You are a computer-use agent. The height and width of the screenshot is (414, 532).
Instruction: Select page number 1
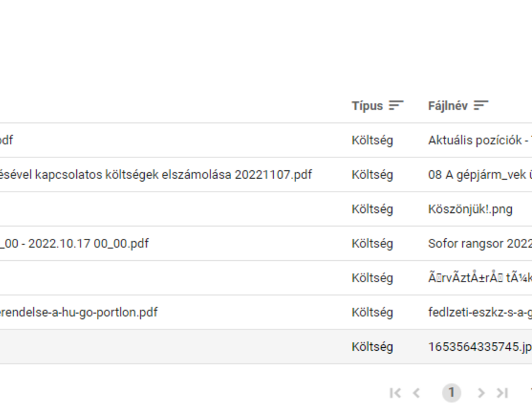click(x=451, y=393)
